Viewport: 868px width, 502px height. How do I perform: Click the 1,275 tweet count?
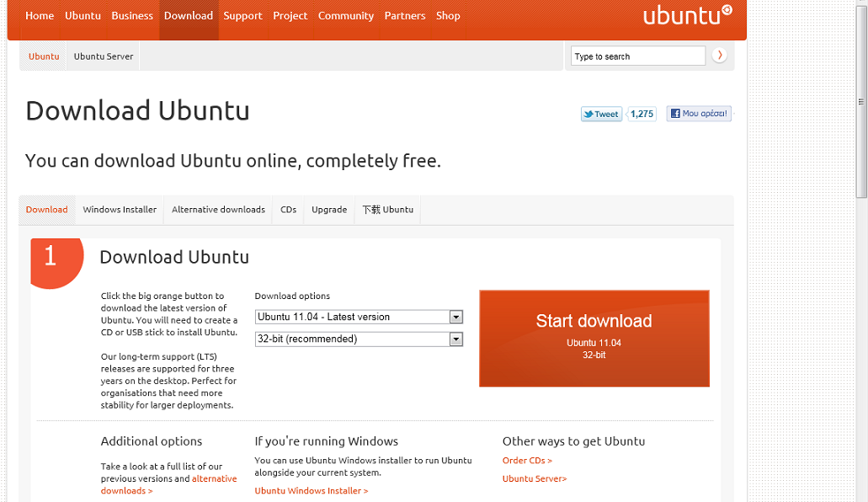pos(642,115)
